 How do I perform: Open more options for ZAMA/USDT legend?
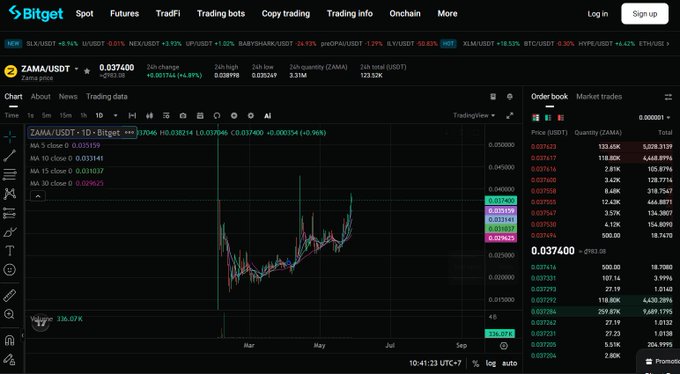click(x=129, y=133)
